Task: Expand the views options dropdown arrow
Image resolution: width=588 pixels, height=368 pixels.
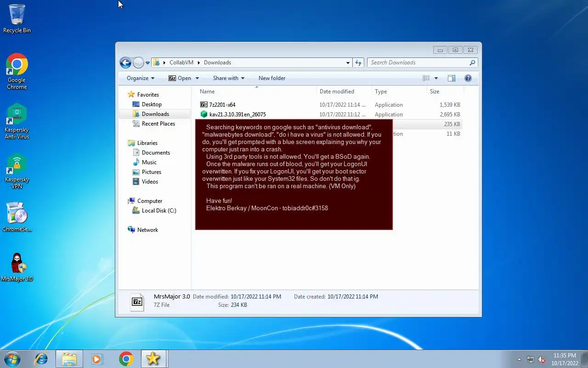Action: 436,78
